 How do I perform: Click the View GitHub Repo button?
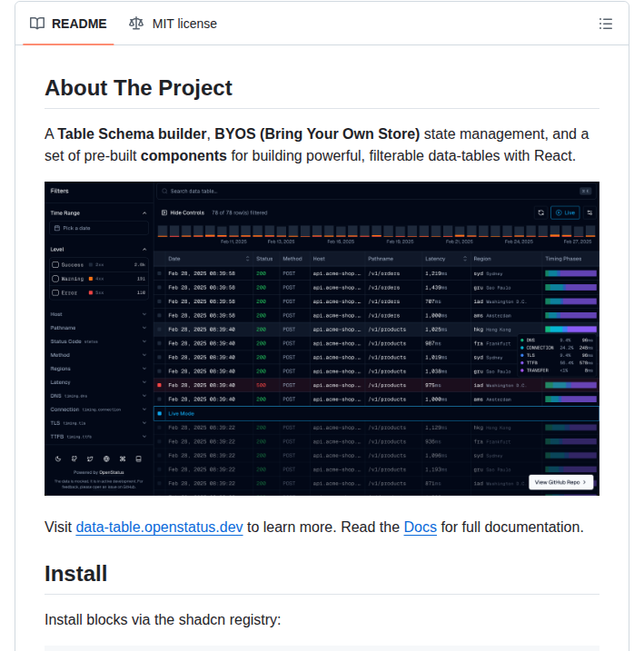point(560,482)
